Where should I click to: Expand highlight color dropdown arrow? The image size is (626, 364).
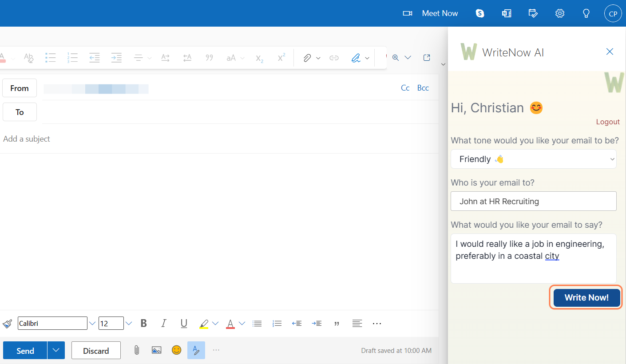click(215, 324)
